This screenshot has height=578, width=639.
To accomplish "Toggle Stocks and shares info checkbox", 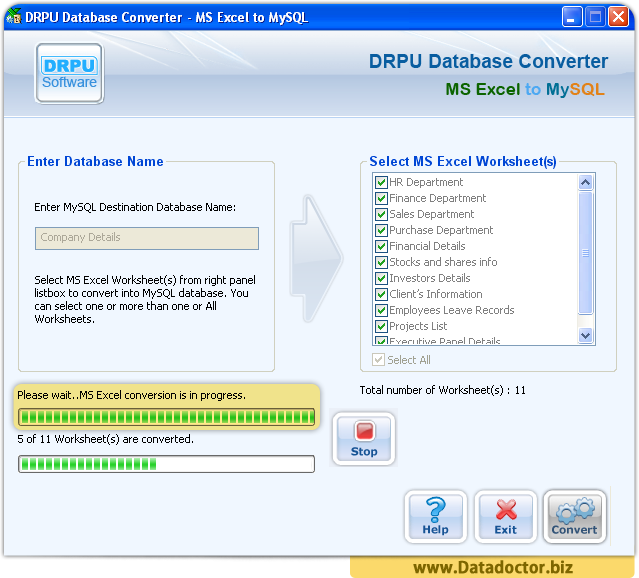I will click(x=381, y=262).
